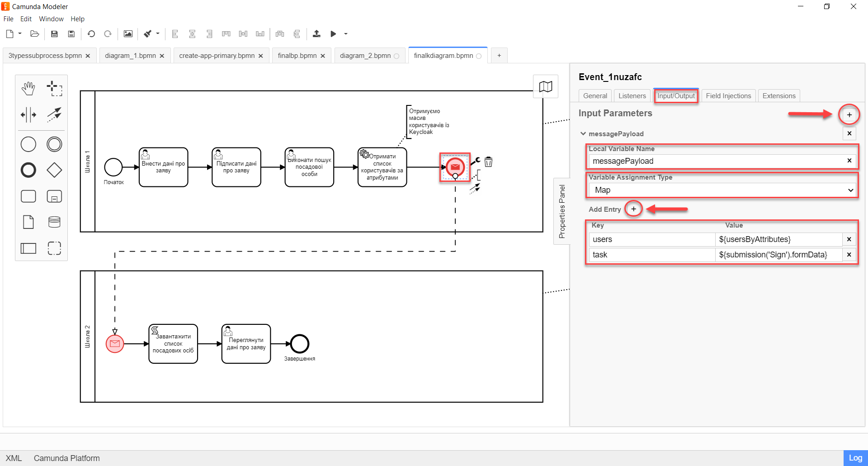Add a new diagram tab
This screenshot has width=868, height=466.
(499, 55)
